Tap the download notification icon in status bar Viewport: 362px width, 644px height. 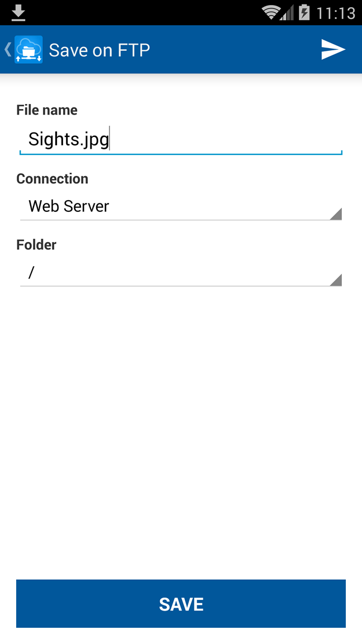pyautogui.click(x=18, y=13)
